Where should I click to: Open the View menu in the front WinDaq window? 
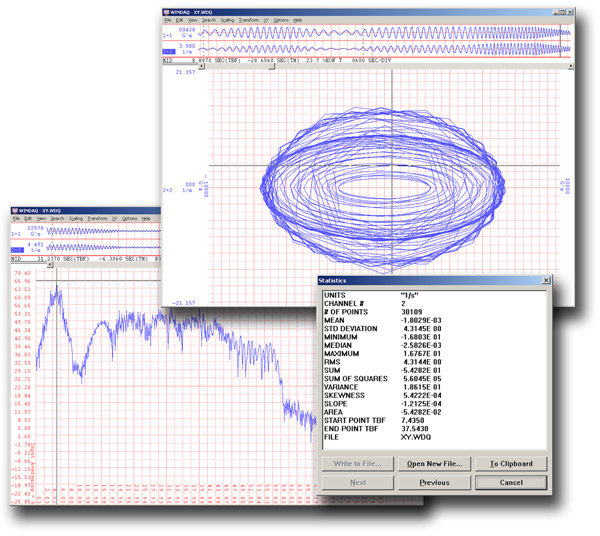point(192,20)
